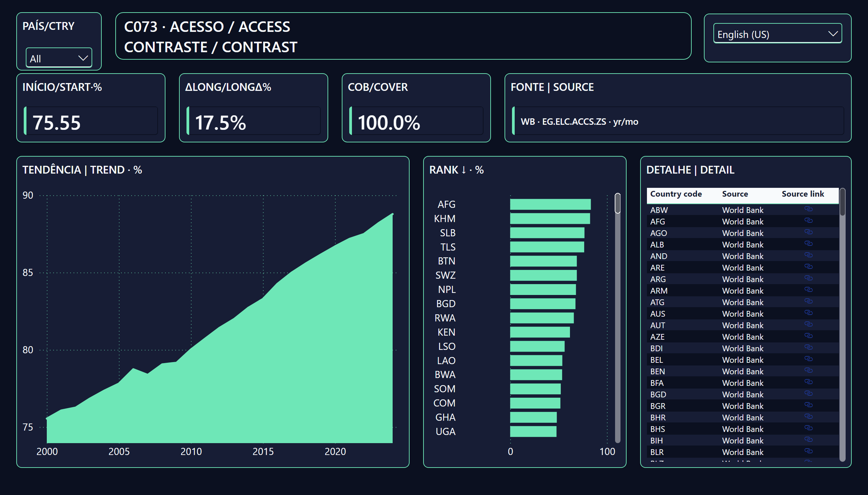Sort table by Source column header

pos(735,194)
